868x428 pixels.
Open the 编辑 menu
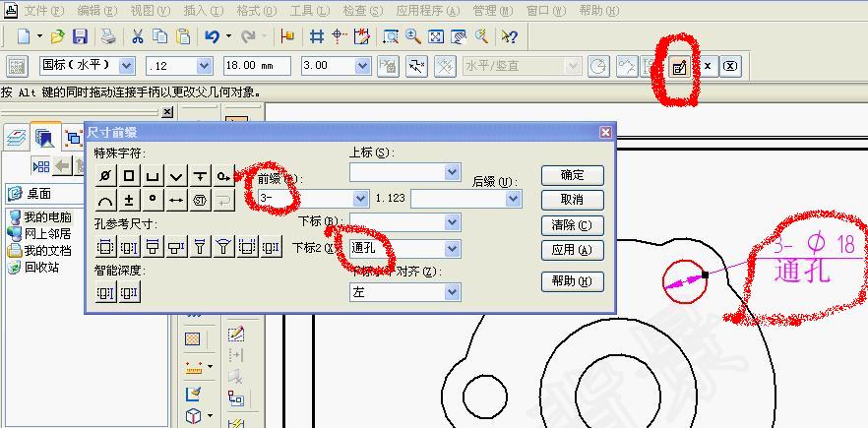[97, 11]
